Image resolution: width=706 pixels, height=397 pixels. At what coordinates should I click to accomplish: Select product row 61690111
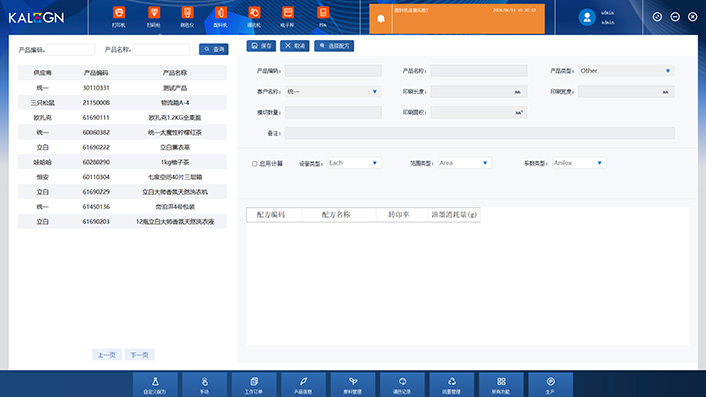coord(122,117)
